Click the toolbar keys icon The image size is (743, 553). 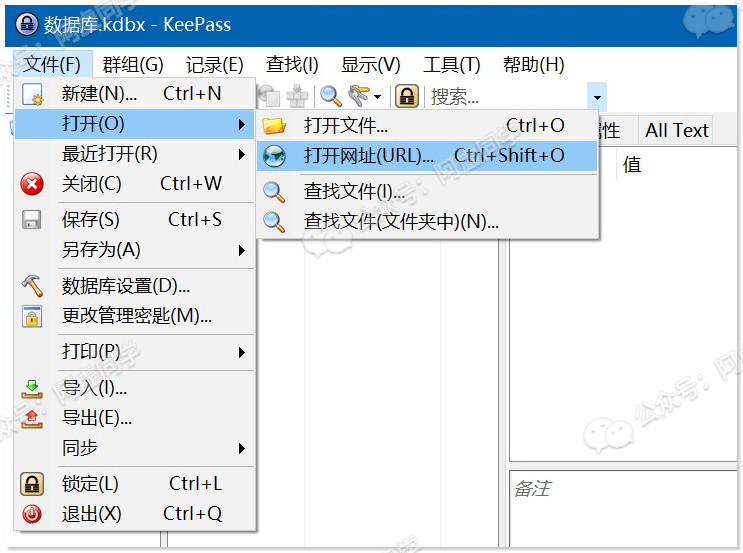(360, 96)
